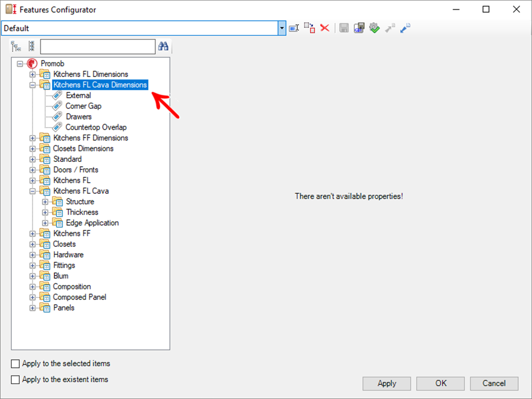Expand Kitchens FL Dimensions node
Image resolution: width=532 pixels, height=399 pixels.
[32, 74]
